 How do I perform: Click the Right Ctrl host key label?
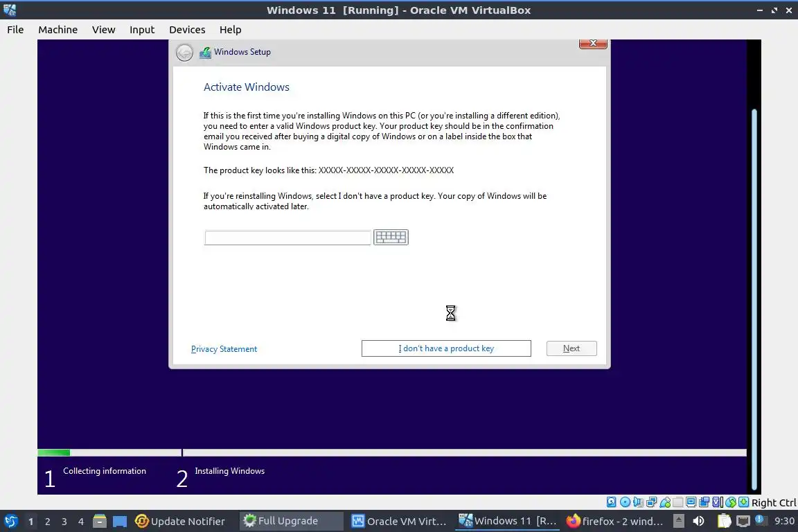click(774, 503)
